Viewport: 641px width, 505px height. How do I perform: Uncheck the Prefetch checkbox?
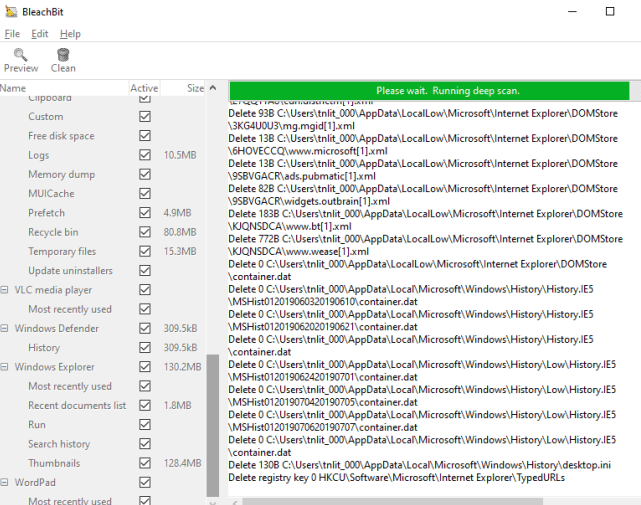pyautogui.click(x=145, y=213)
